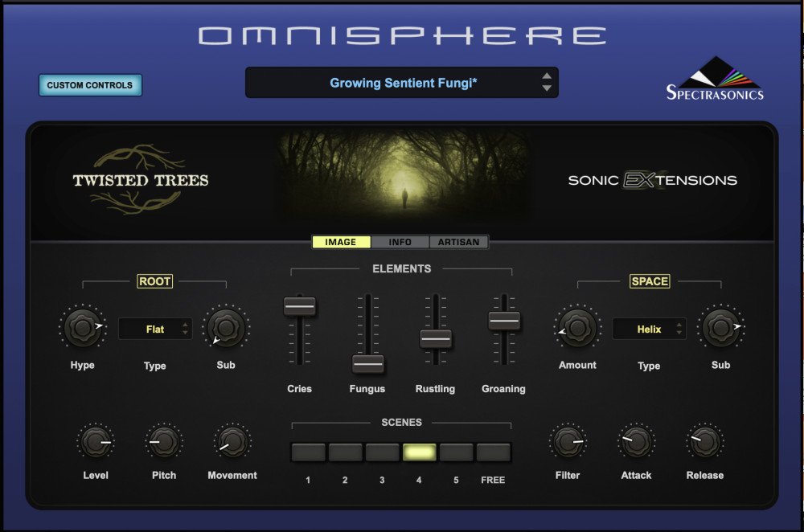This screenshot has width=804, height=532.
Task: Click the OMNISPHERE title logo
Action: coord(403,36)
